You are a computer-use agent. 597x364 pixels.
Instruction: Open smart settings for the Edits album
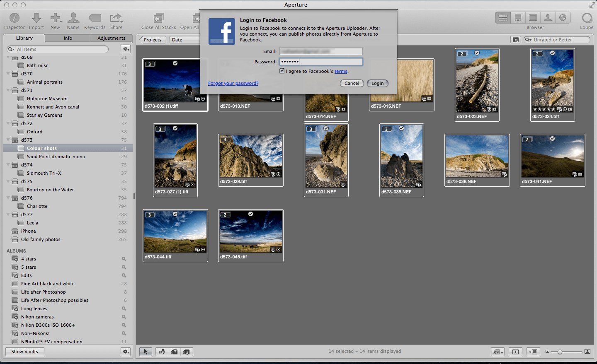coord(124,275)
